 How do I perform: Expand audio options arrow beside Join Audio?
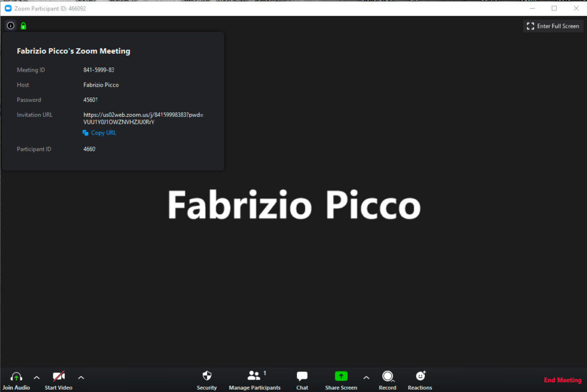[37, 378]
